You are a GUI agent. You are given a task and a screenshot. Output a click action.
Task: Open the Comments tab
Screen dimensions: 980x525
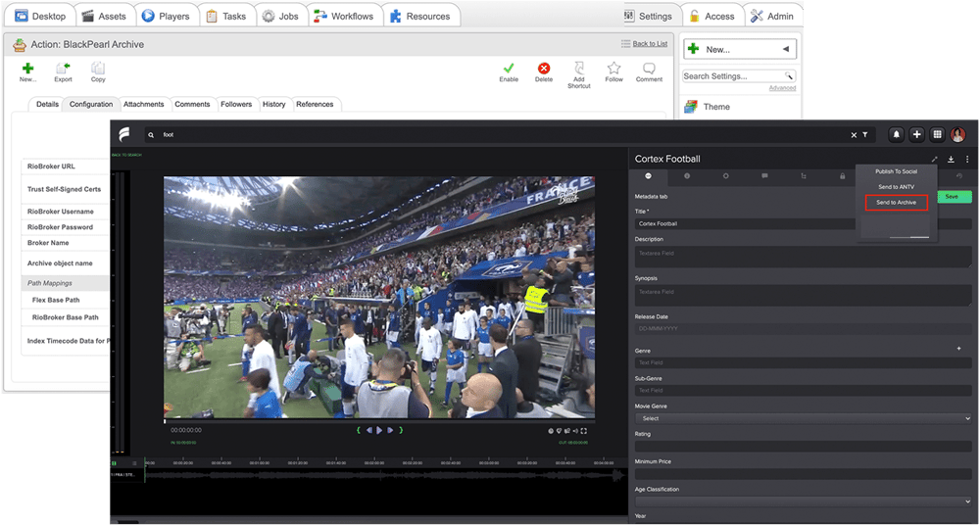192,105
